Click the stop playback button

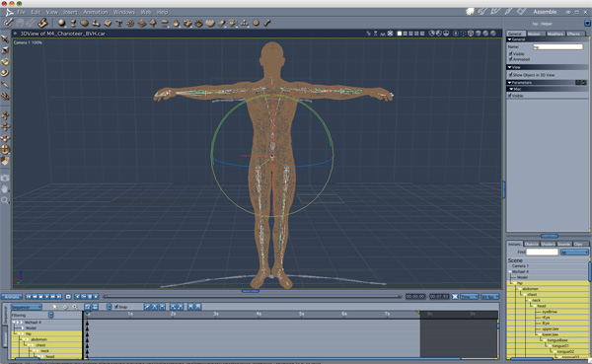[x=40, y=297]
